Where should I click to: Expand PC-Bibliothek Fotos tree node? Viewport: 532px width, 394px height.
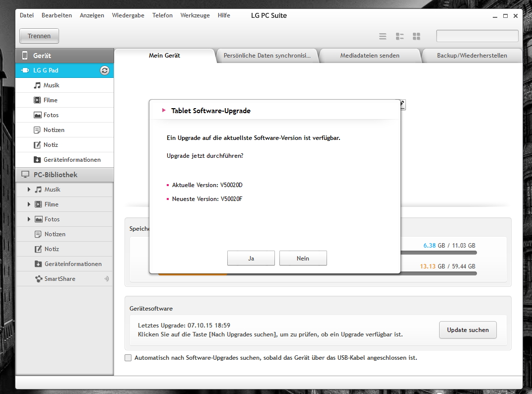[29, 219]
